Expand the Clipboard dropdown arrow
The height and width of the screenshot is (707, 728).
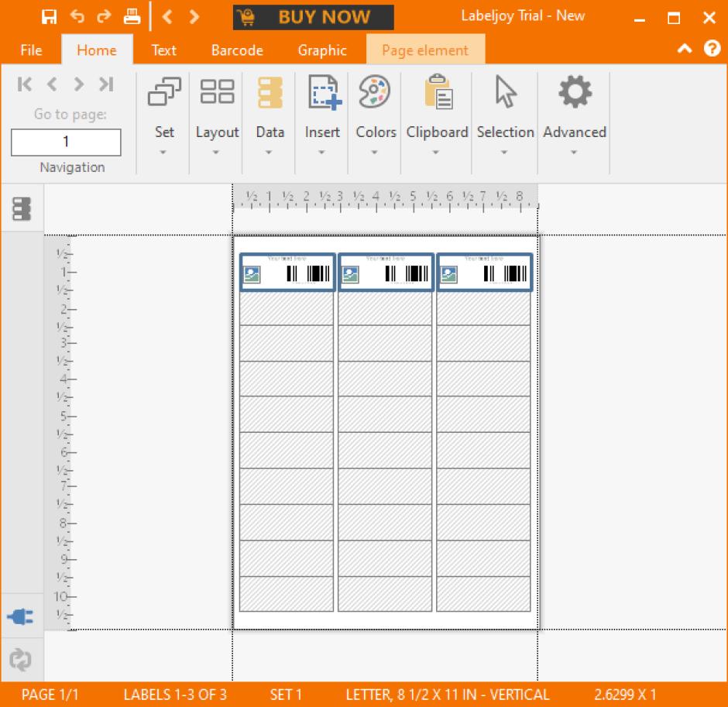435,153
